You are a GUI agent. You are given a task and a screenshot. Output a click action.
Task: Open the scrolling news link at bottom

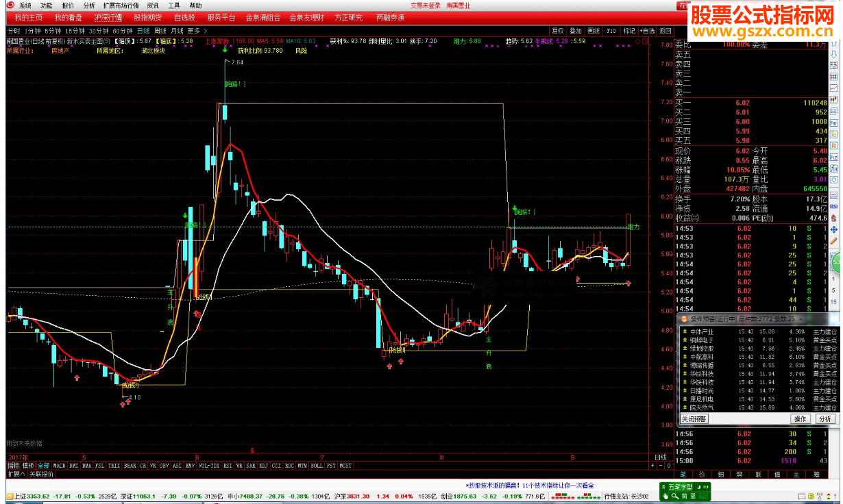(529, 485)
